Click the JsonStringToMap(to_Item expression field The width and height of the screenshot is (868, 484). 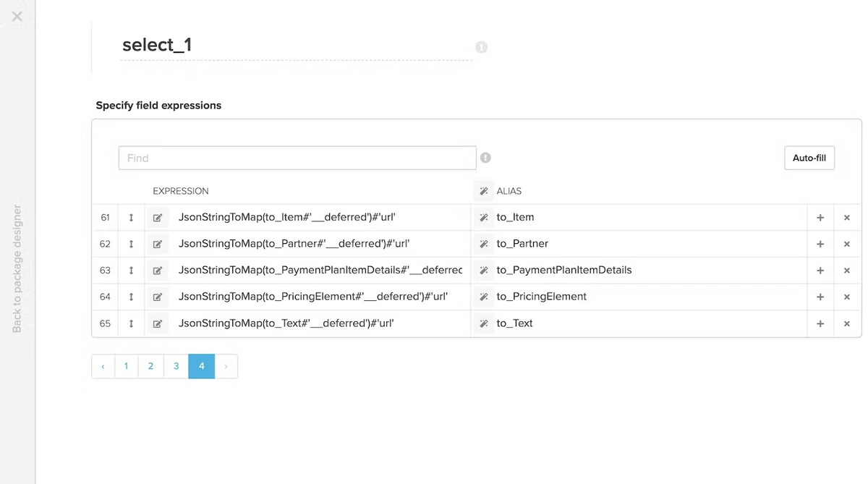tap(319, 217)
